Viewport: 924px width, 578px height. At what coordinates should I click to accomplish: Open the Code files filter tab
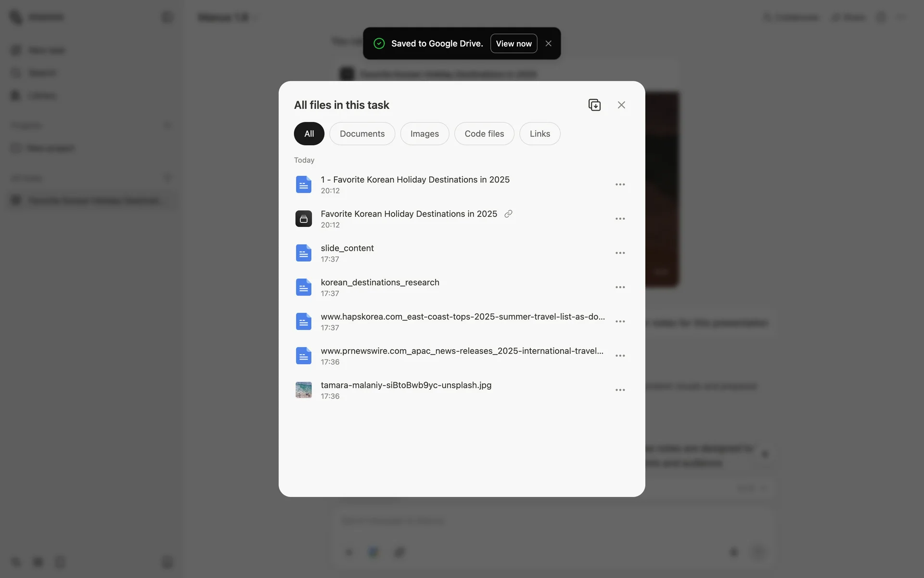[x=484, y=134]
